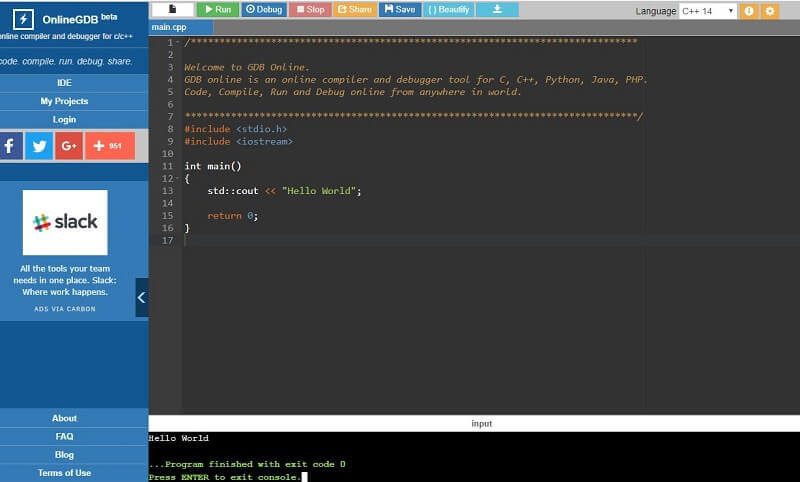Click the std::cout "Hello World" line
Screen dimensions: 800x482
[284, 191]
